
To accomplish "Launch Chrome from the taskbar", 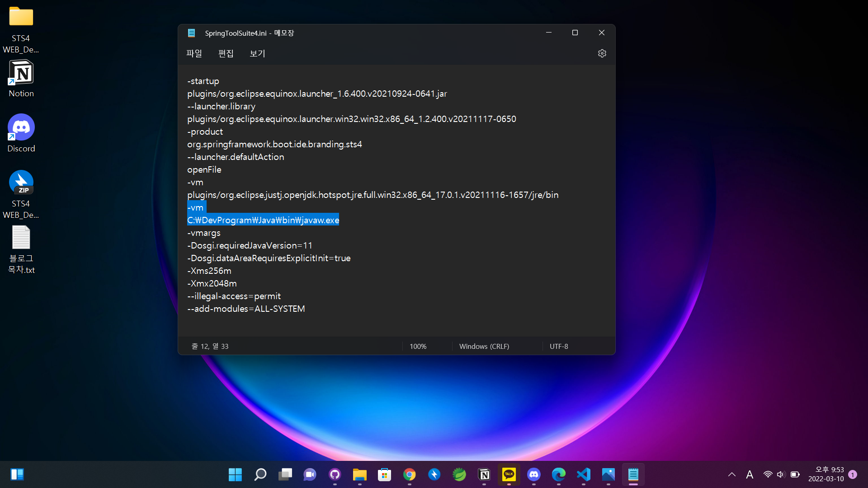I will tap(410, 474).
